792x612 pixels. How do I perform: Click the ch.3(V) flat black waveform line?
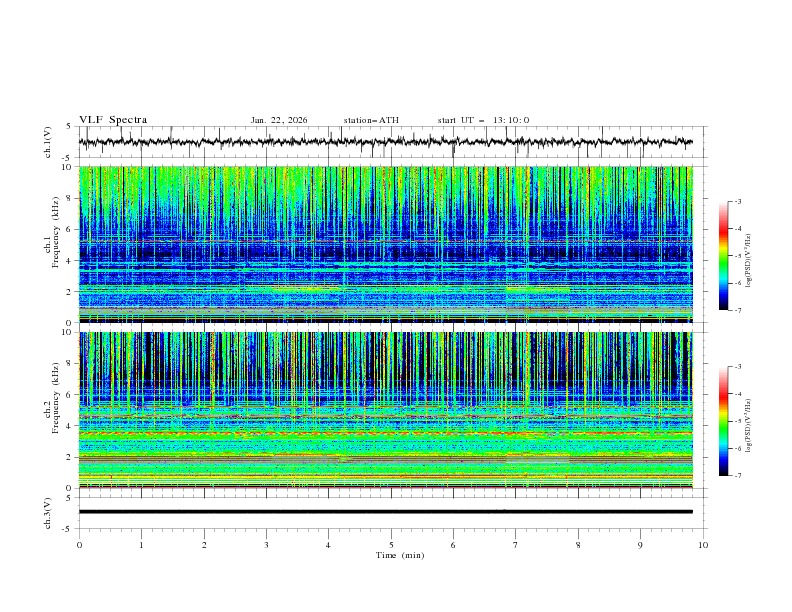point(390,511)
